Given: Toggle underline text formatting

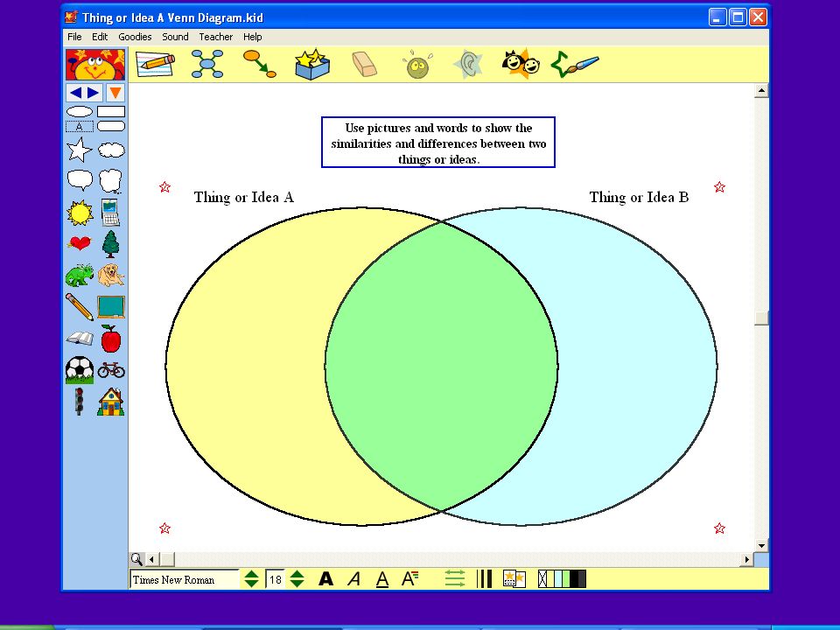Looking at the screenshot, I should (382, 579).
